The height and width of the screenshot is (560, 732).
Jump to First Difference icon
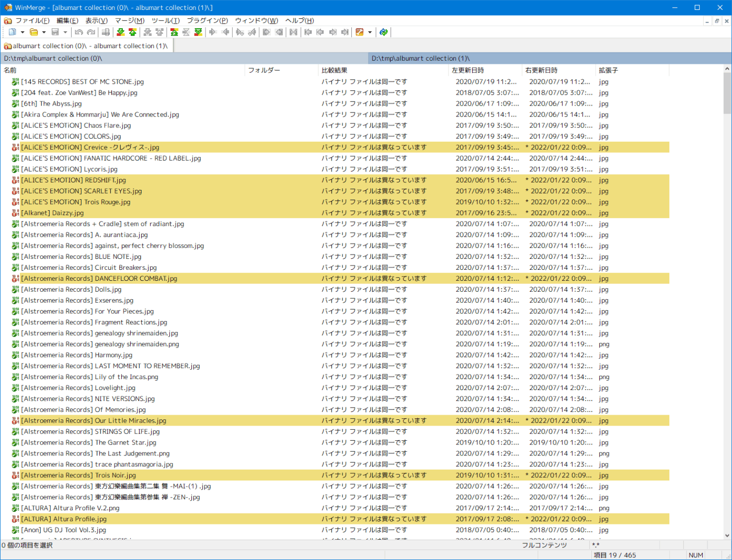[174, 32]
